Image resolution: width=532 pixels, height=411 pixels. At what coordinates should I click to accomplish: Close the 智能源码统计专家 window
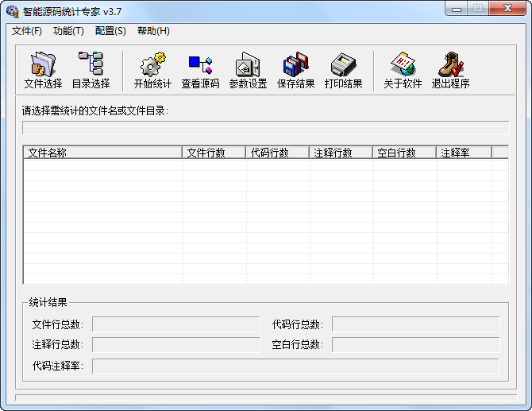click(507, 9)
